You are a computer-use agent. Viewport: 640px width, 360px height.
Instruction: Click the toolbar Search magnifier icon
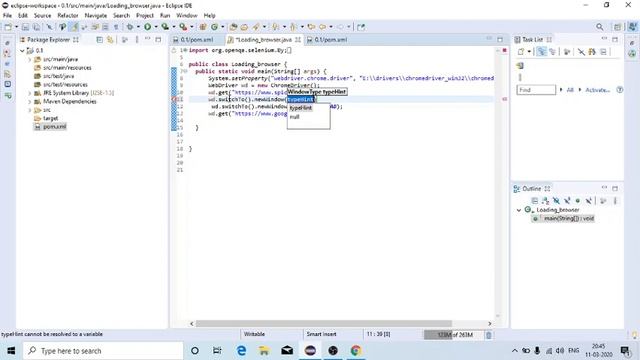(x=599, y=27)
